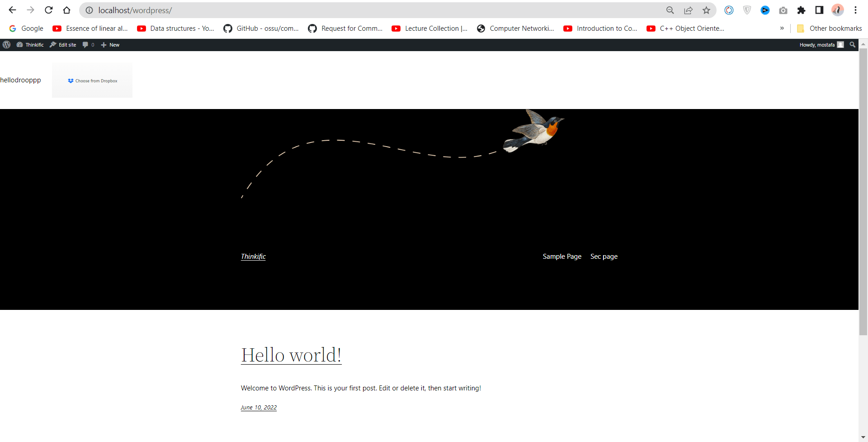Open the Essence of linear al... bookmark
868x442 pixels.
90,29
